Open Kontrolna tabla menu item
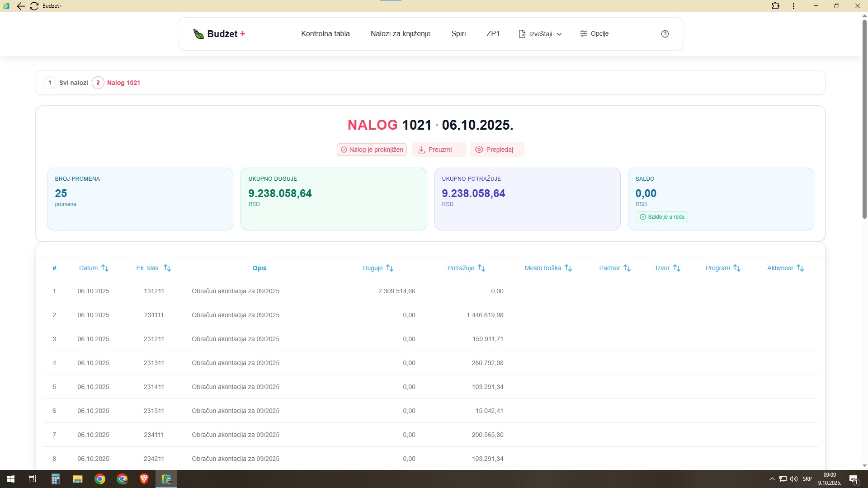The image size is (868, 488). pos(325,34)
